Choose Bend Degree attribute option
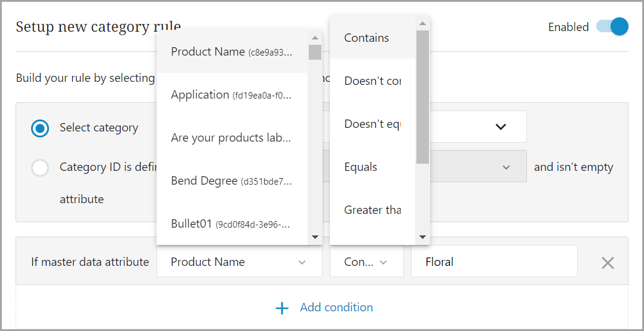644x331 pixels. pos(232,181)
